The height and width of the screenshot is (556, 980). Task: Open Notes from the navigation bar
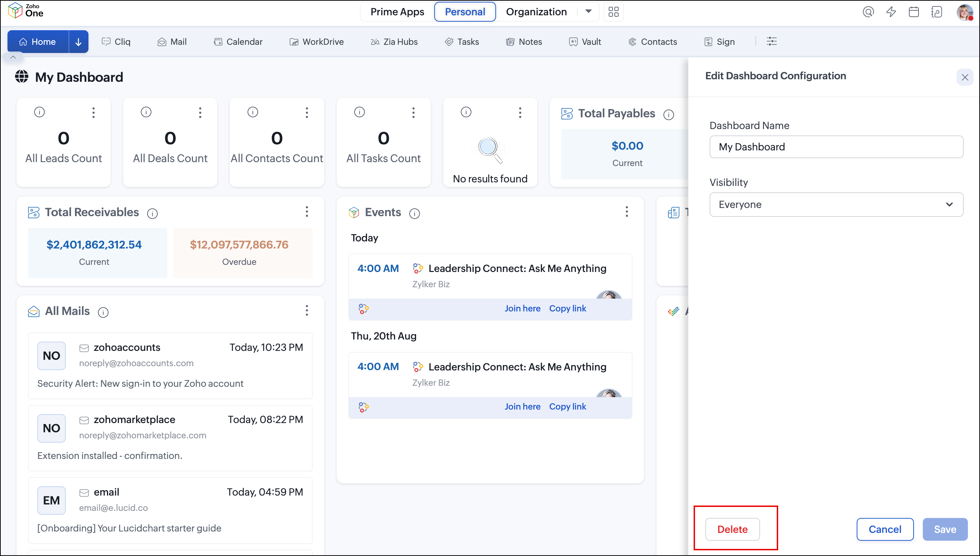(x=524, y=42)
